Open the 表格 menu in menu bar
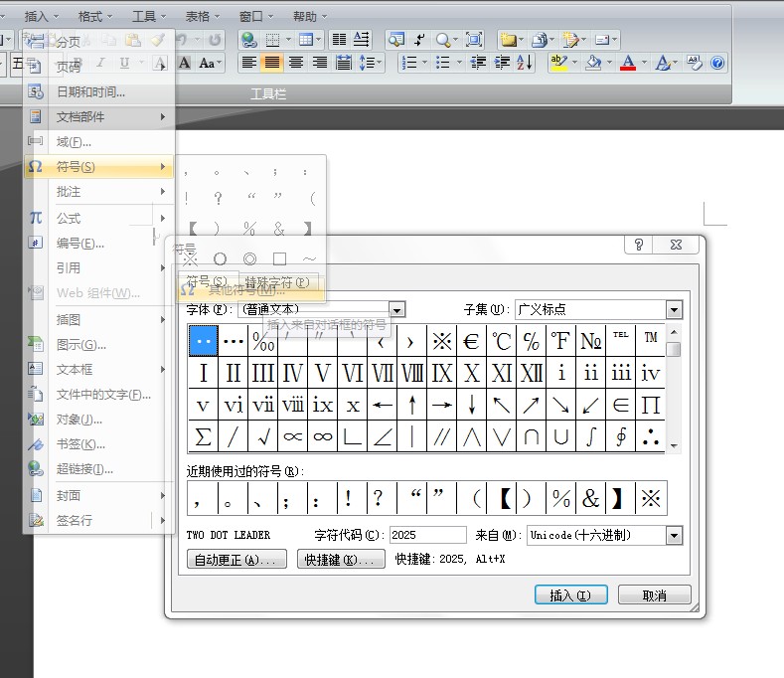Image resolution: width=784 pixels, height=678 pixels. pos(198,16)
